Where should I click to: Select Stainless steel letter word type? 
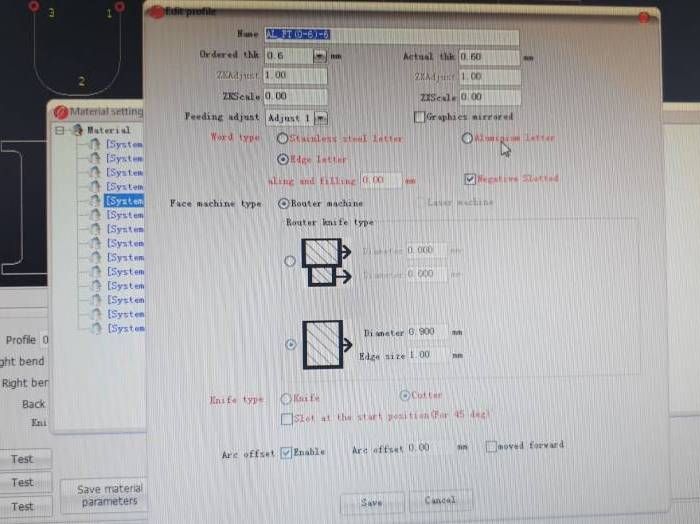[282, 138]
